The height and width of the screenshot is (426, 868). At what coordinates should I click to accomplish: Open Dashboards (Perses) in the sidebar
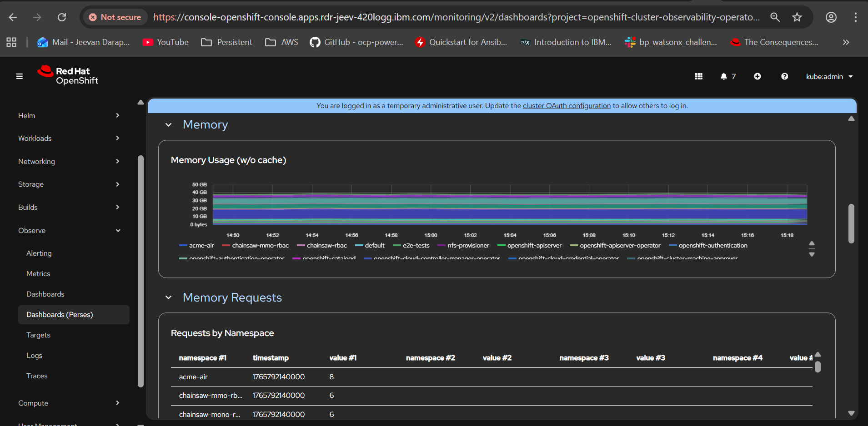tap(60, 315)
